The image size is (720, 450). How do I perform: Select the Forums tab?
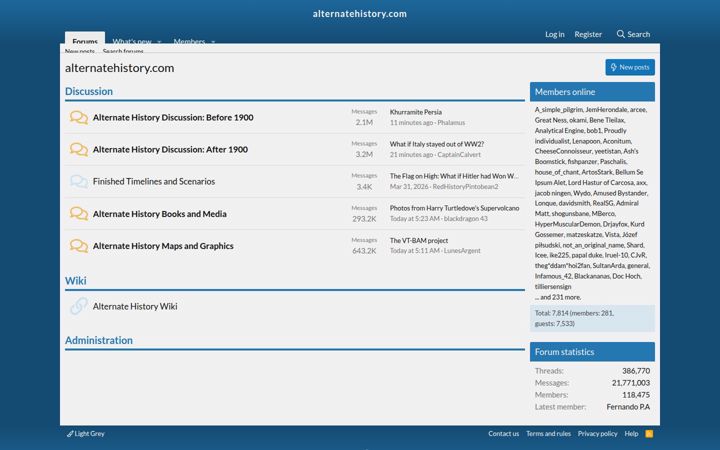coord(85,38)
